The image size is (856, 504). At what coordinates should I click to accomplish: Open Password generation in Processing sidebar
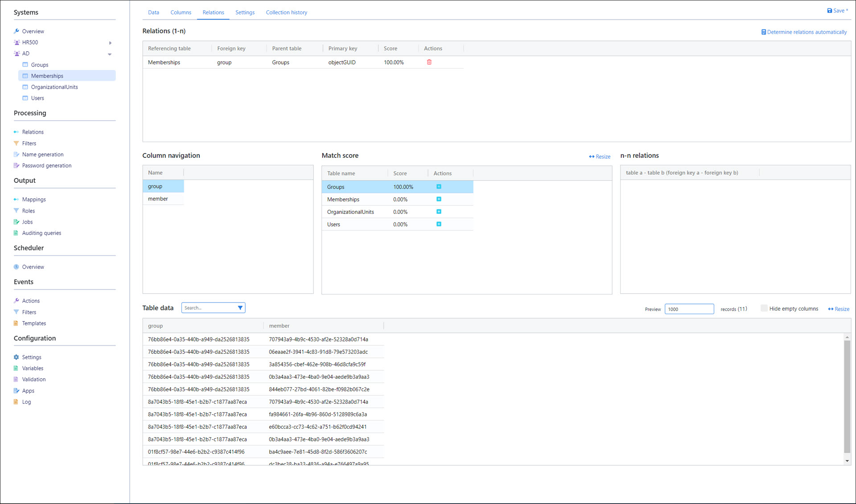[x=46, y=166]
